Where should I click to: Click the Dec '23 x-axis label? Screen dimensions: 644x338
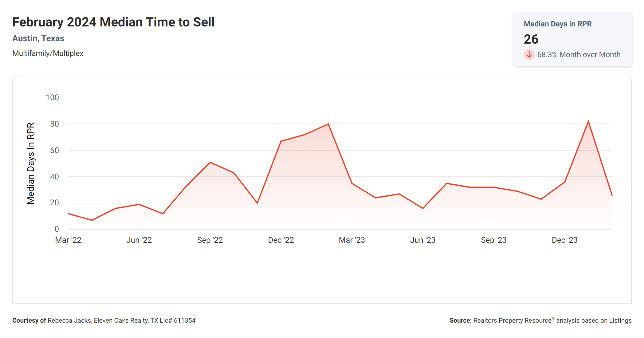coord(564,240)
